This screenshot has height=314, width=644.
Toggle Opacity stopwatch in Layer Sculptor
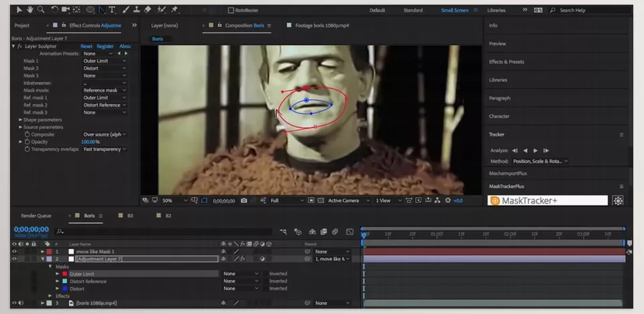coord(27,142)
